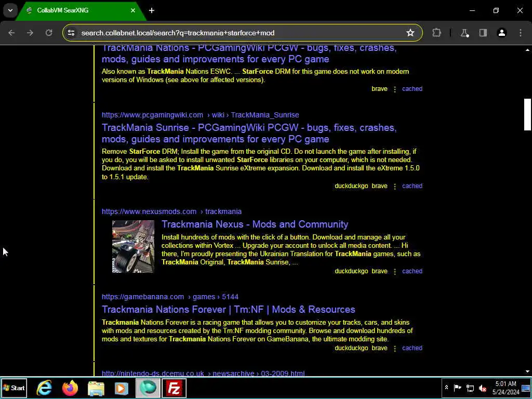The width and height of the screenshot is (532, 399).
Task: Click the page vertical scrollbar thumb
Action: click(x=527, y=114)
